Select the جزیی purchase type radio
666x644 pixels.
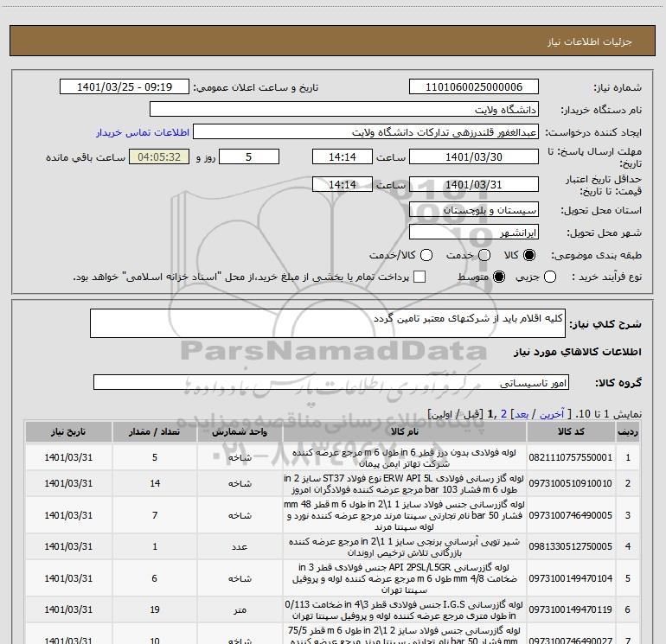[x=550, y=277]
